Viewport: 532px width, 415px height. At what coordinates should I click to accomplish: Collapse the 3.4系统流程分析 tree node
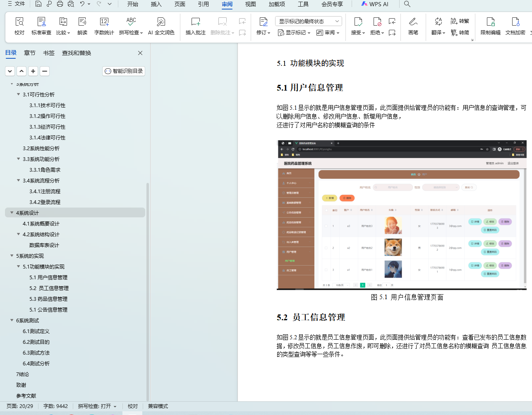19,180
